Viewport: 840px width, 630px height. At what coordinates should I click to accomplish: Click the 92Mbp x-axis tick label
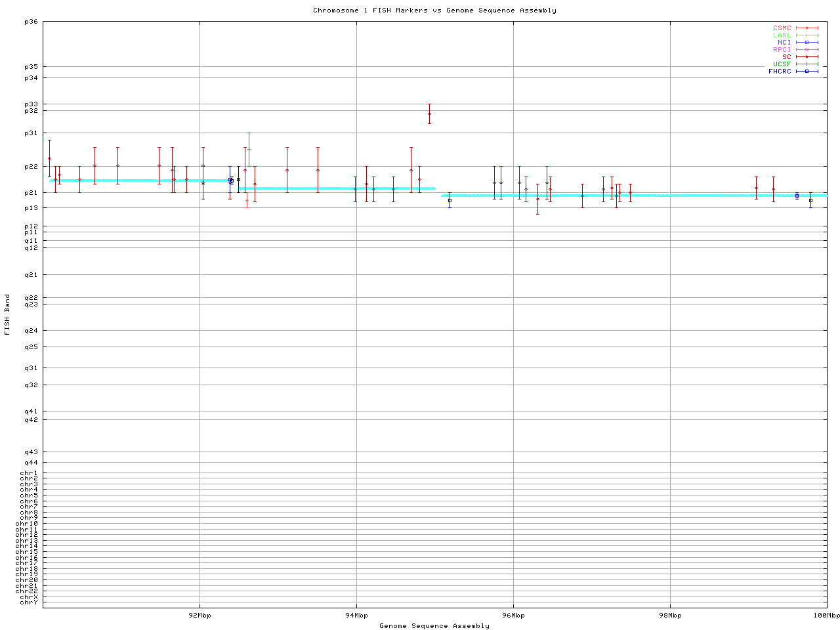[199, 616]
